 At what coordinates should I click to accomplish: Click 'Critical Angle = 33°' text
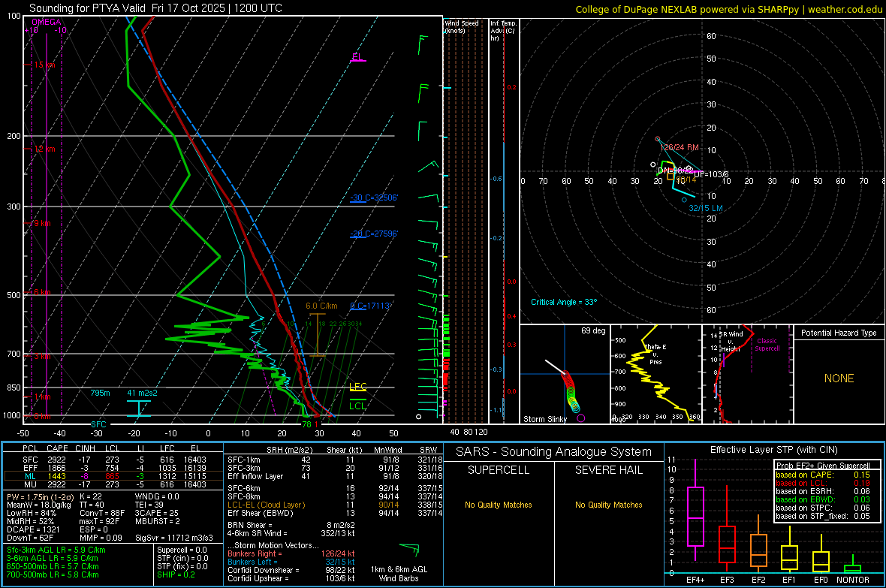click(x=564, y=302)
